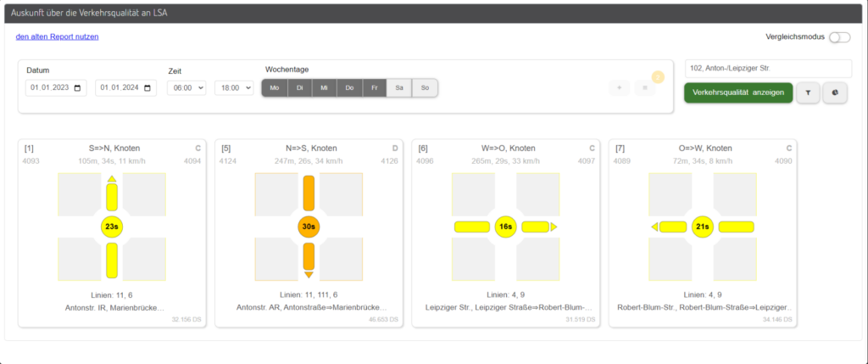The width and height of the screenshot is (868, 364).
Task: Select the N=>S, Knoten card title
Action: (x=311, y=148)
